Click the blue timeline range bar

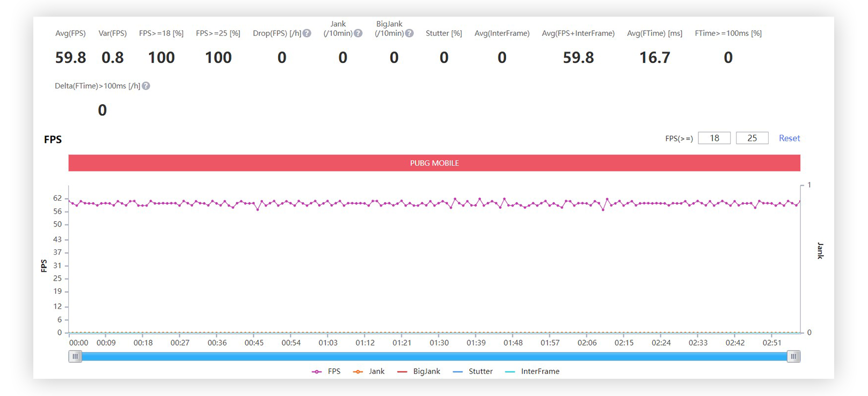434,356
